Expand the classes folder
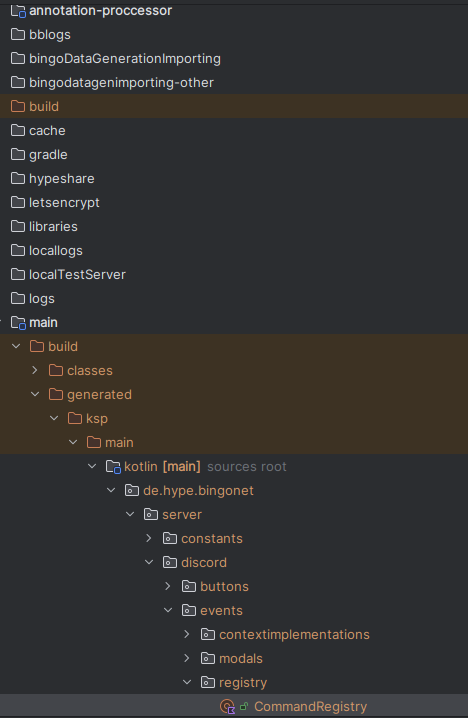The image size is (468, 718). pos(35,370)
